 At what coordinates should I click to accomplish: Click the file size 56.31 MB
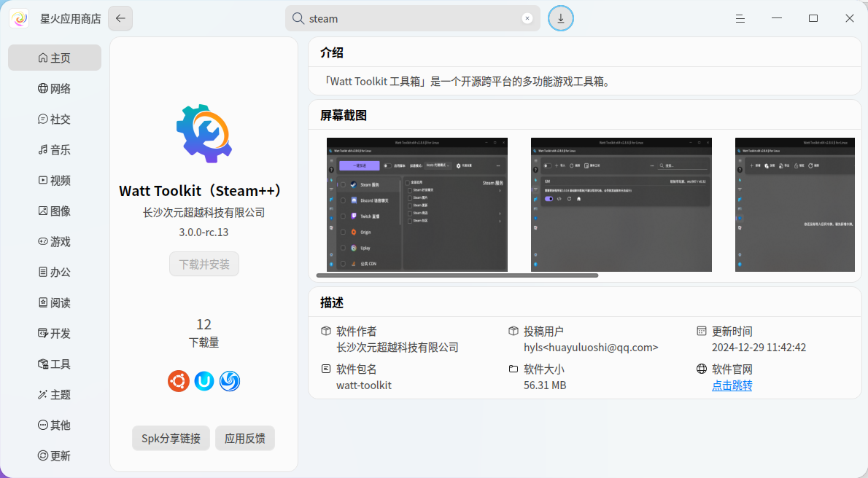tap(545, 385)
